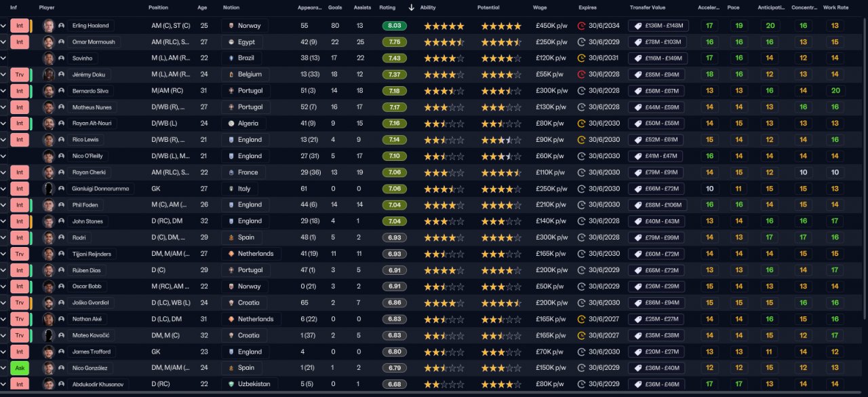Viewport: 868px width, 397px height.
Task: Click the red contract expiry icon for Erling Haaland
Action: coord(581,26)
